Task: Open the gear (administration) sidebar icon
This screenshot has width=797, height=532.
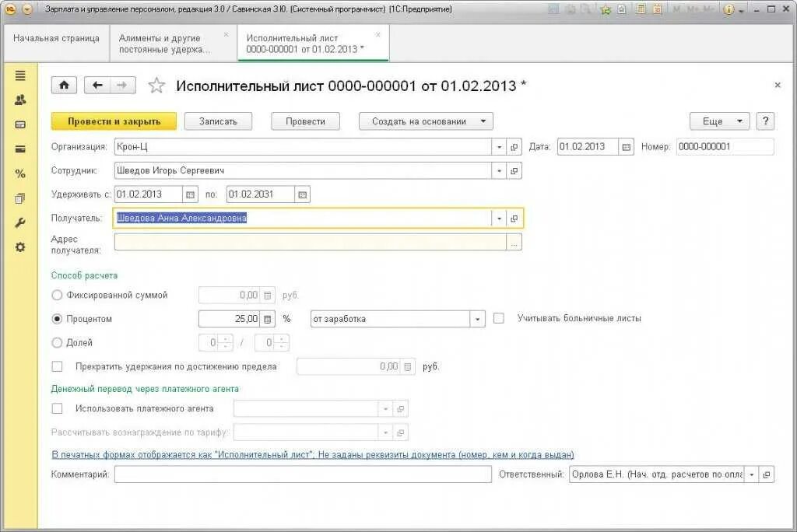Action: tap(20, 247)
